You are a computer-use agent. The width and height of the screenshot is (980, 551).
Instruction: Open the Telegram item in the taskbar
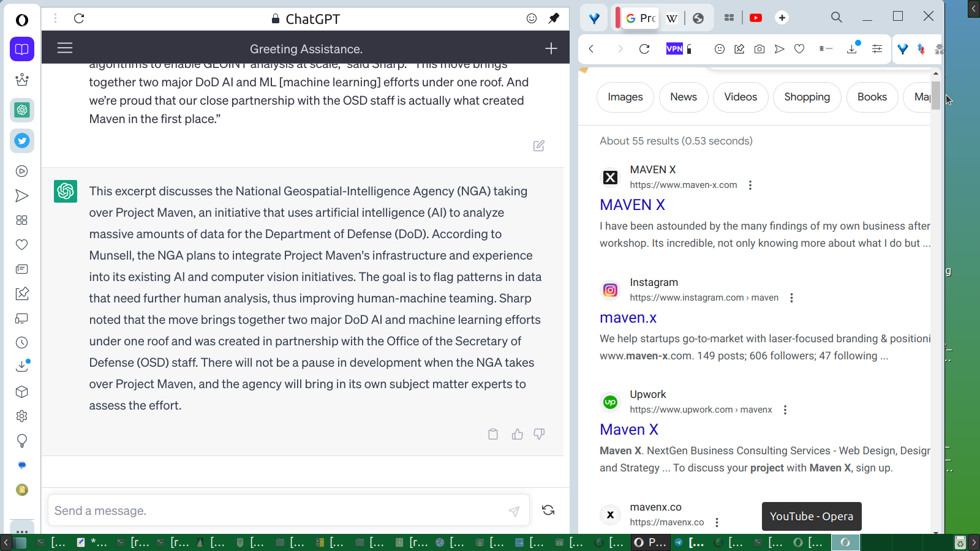click(x=690, y=542)
